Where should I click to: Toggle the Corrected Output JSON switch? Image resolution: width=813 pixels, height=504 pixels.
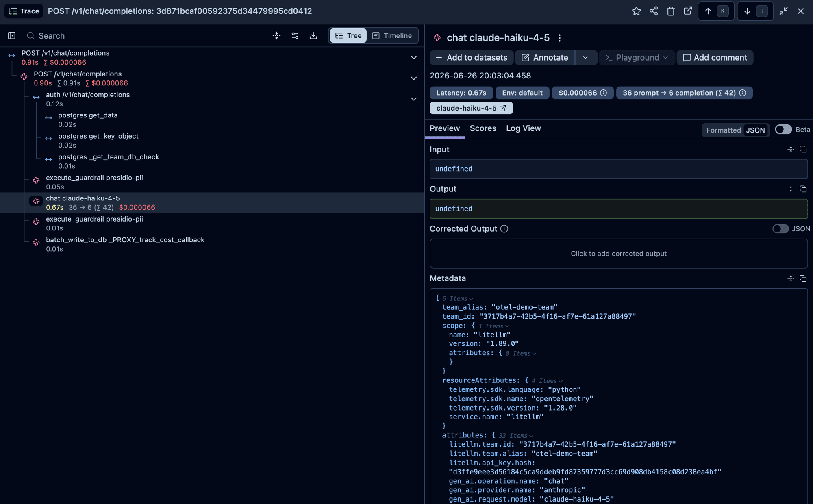click(x=780, y=229)
